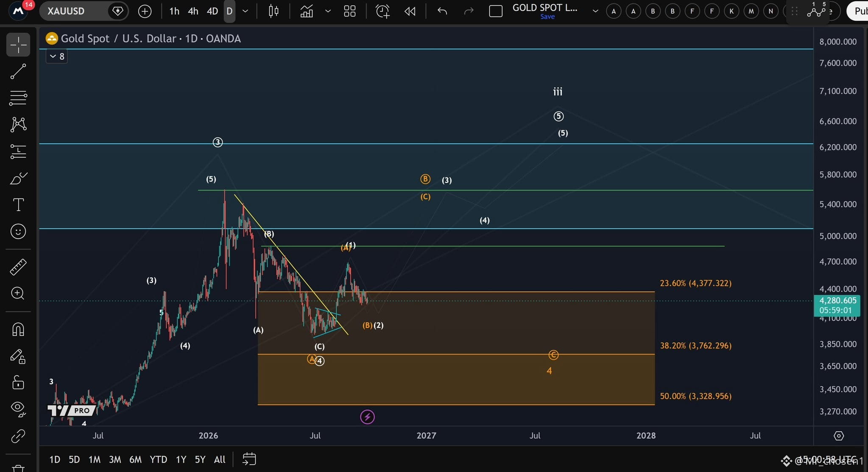The width and height of the screenshot is (868, 472).
Task: Click the Save layout link
Action: pos(547,17)
